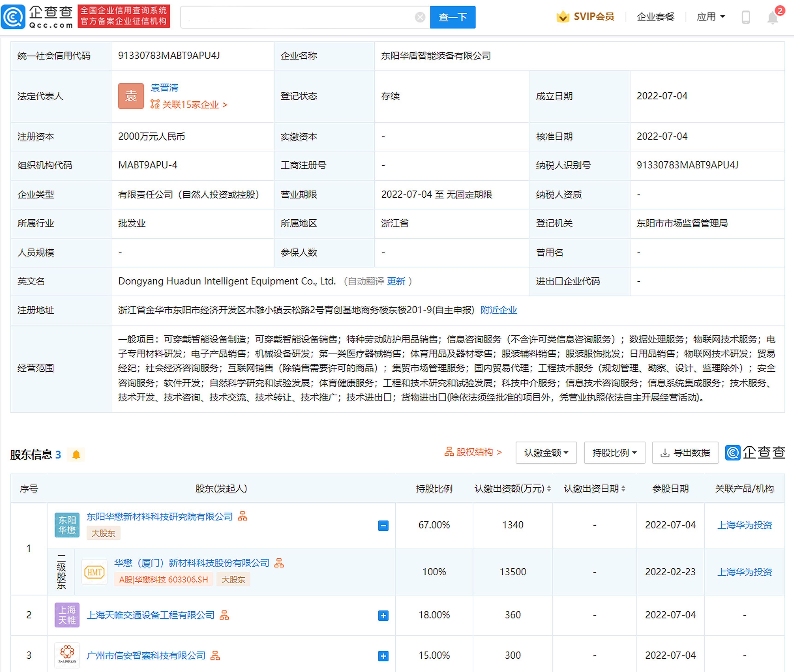Viewport: 794px width, 672px height.
Task: Click the S-AIRBAG company logo thumbnail
Action: tap(67, 655)
